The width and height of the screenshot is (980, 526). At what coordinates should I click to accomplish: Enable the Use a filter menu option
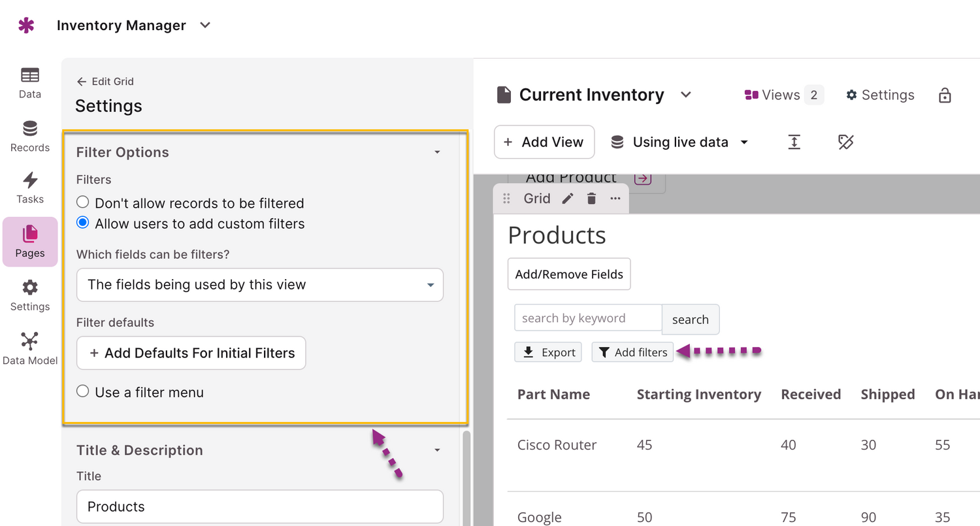point(83,392)
